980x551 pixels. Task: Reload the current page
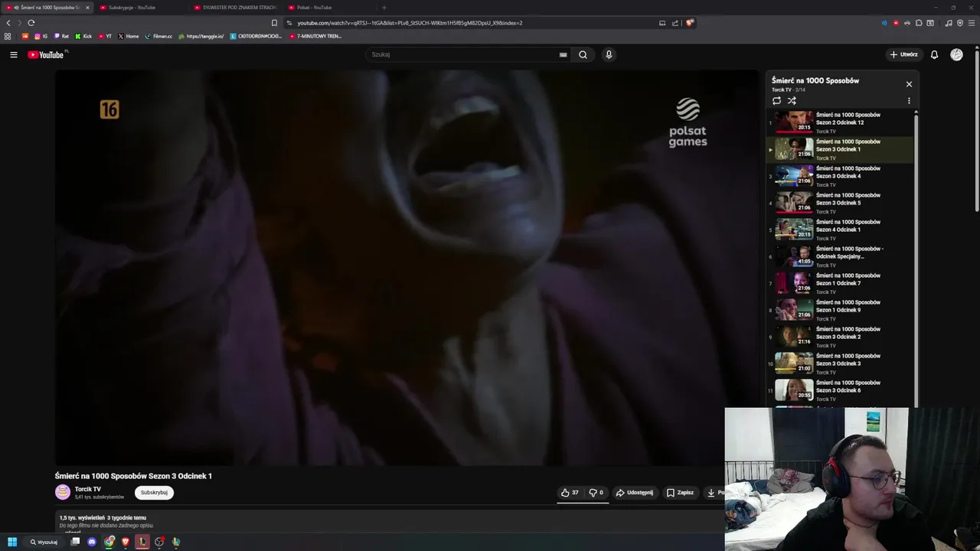(31, 23)
